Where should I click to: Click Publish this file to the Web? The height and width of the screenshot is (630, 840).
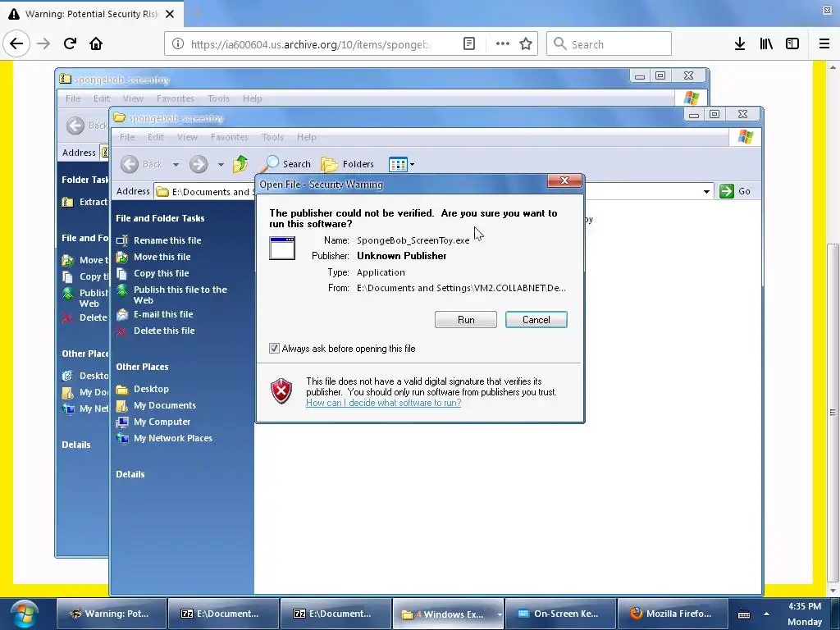pyautogui.click(x=180, y=294)
